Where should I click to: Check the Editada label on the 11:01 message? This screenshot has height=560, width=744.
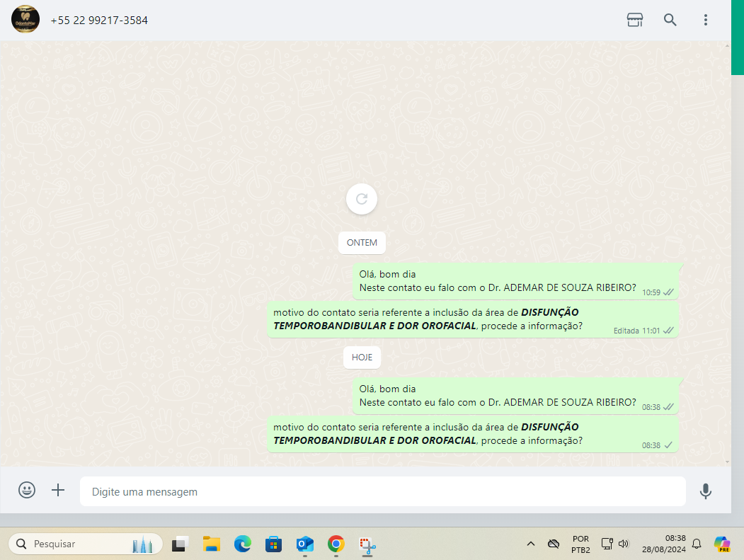pyautogui.click(x=626, y=331)
